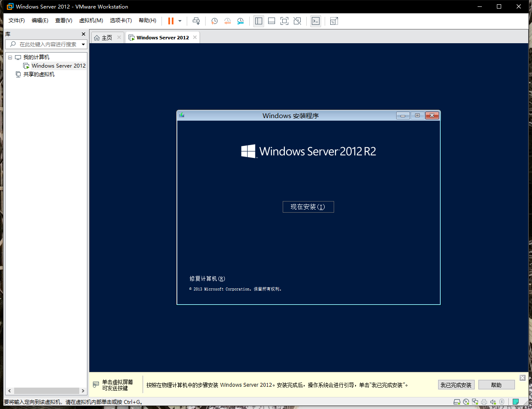Take a snapshot of the virtual machine

coord(214,21)
